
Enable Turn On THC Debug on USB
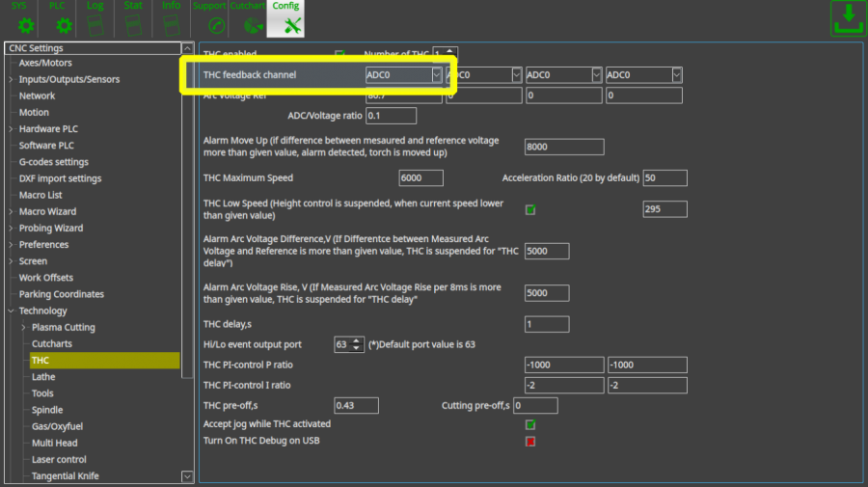pyautogui.click(x=530, y=441)
